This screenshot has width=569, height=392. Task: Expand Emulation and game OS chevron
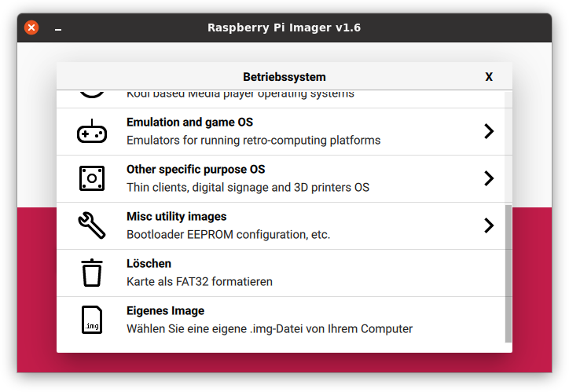(x=489, y=131)
